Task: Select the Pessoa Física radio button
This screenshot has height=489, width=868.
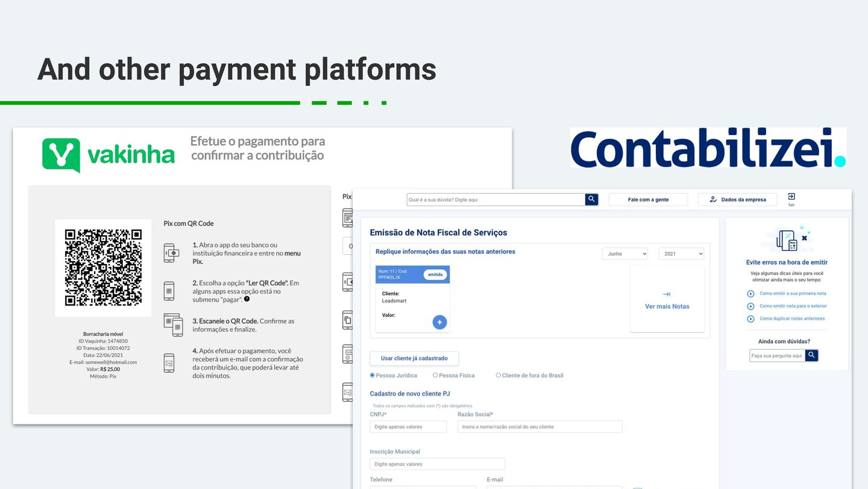Action: pos(435,375)
